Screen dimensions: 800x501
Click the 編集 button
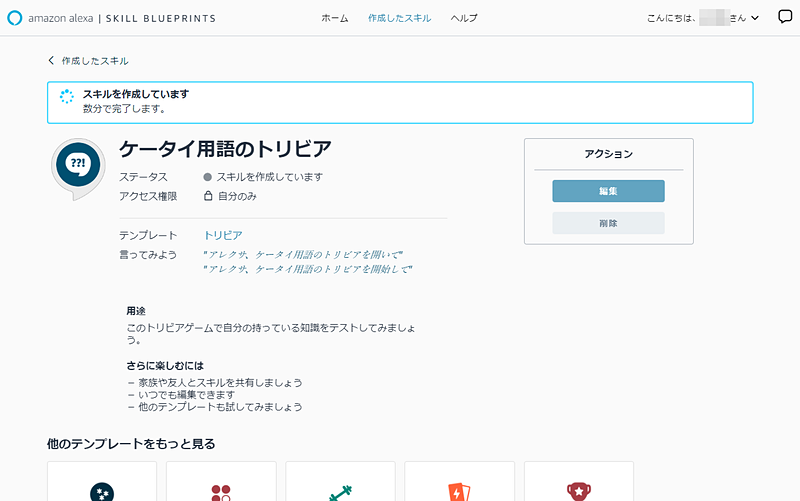point(608,191)
